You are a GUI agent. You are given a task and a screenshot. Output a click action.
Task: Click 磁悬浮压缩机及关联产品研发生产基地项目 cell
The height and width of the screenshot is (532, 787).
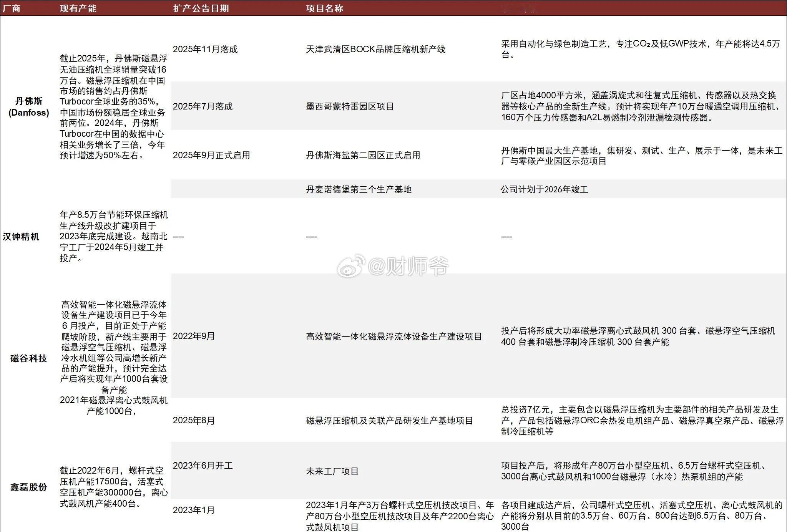[x=389, y=421]
